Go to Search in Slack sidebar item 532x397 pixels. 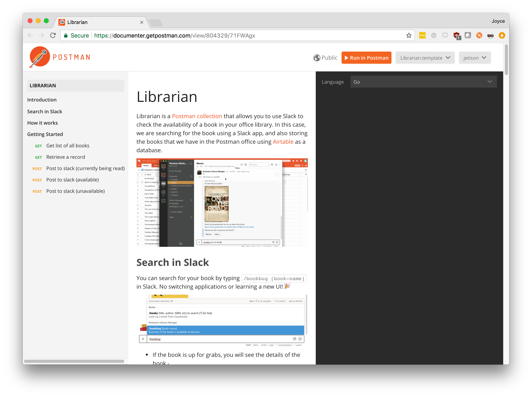pyautogui.click(x=44, y=111)
